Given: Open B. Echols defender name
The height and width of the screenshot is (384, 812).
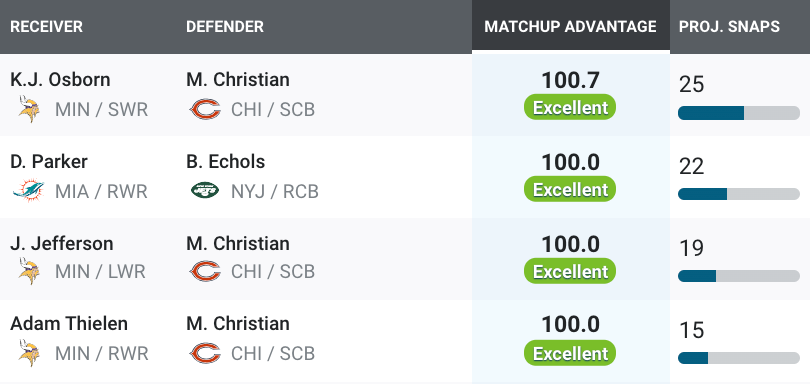Looking at the screenshot, I should click(226, 161).
